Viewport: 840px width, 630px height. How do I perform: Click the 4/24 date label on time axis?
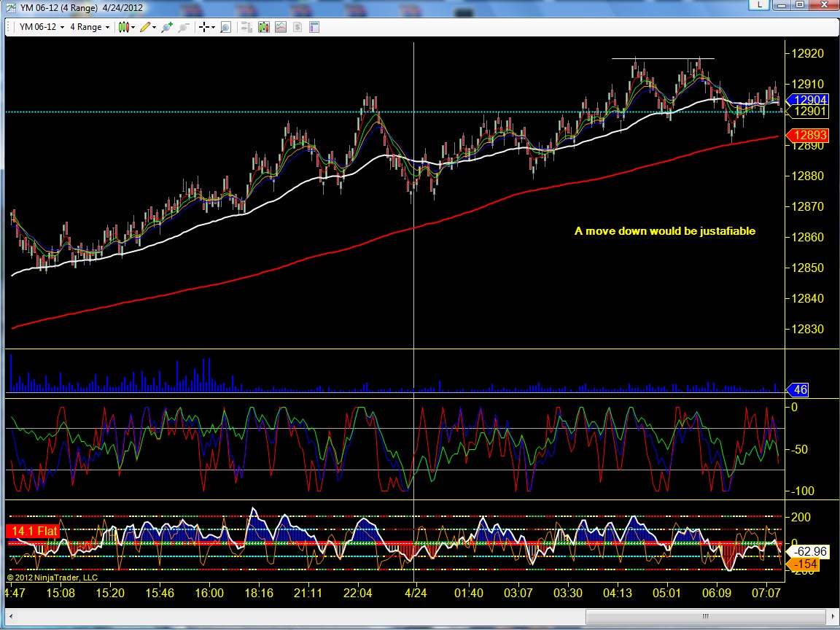point(416,593)
